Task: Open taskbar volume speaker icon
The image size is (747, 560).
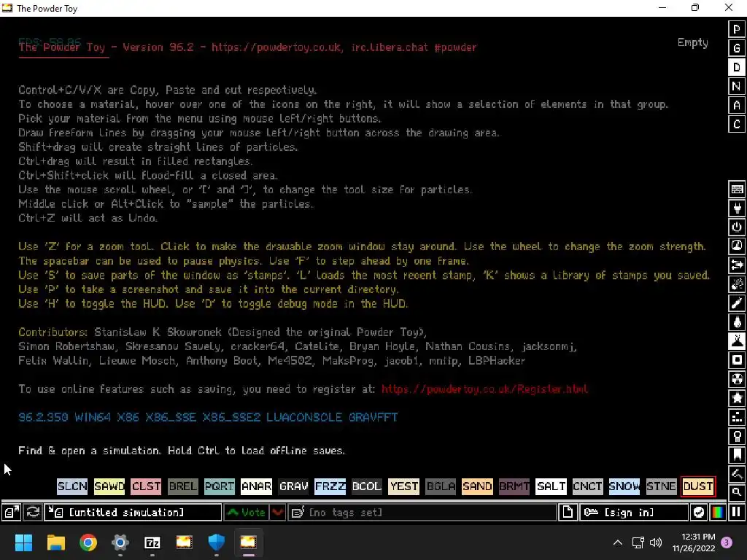Action: [656, 542]
